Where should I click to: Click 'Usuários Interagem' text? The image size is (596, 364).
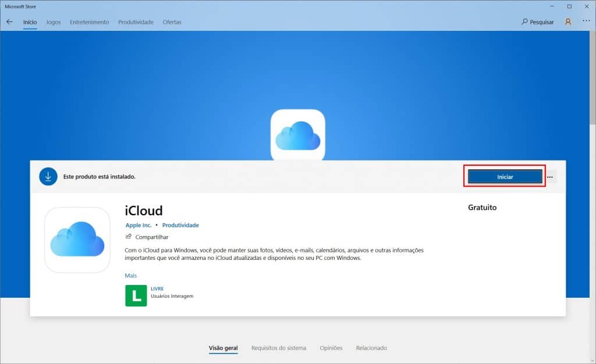(x=172, y=296)
